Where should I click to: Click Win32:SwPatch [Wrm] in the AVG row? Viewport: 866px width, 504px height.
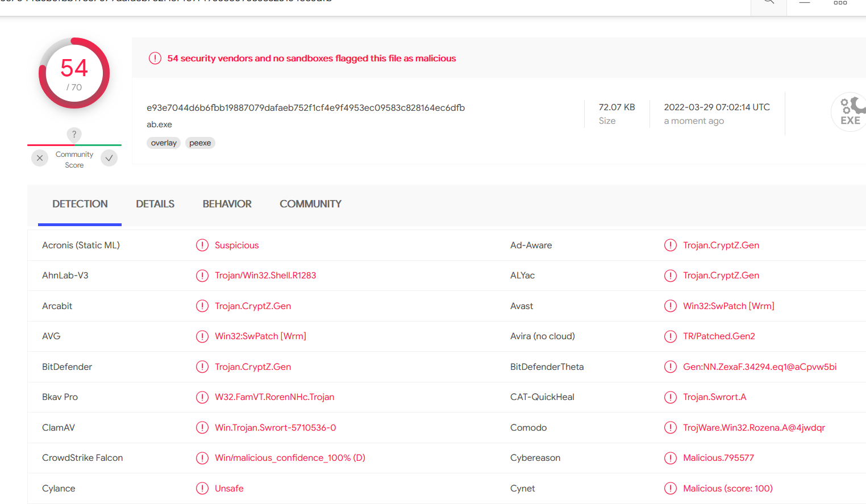[x=260, y=336]
